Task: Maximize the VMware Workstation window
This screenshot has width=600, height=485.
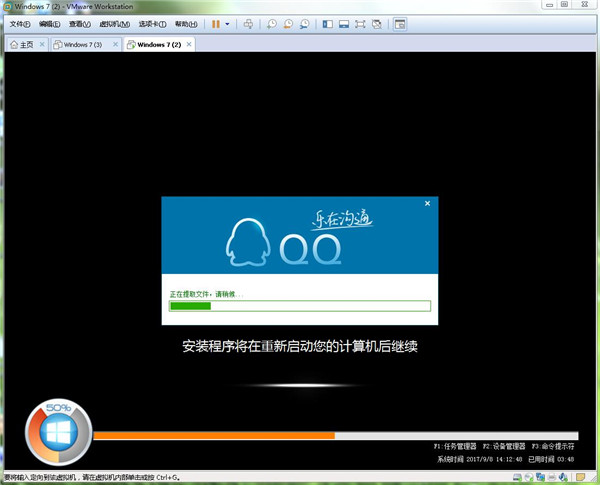Action: [564, 5]
